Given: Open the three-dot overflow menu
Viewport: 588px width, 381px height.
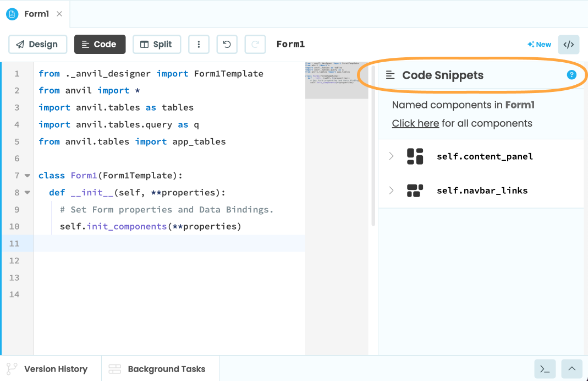Looking at the screenshot, I should [199, 44].
